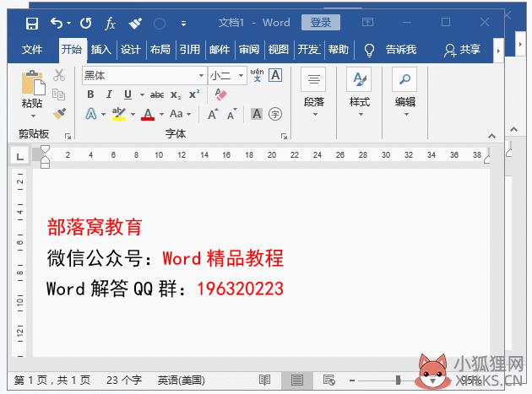Screen dimensions: 532x394
Task: Switch to the 开发 tab
Action: pos(308,50)
